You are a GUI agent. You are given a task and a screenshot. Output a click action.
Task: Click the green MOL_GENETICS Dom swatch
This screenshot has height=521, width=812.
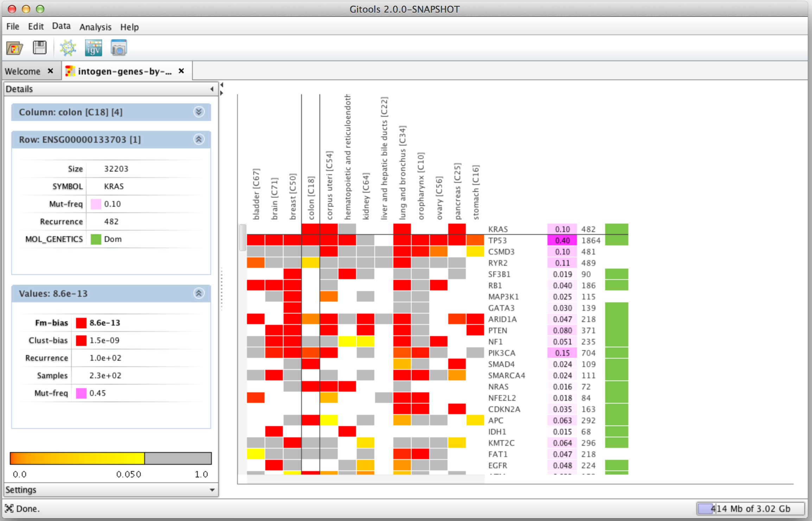96,239
